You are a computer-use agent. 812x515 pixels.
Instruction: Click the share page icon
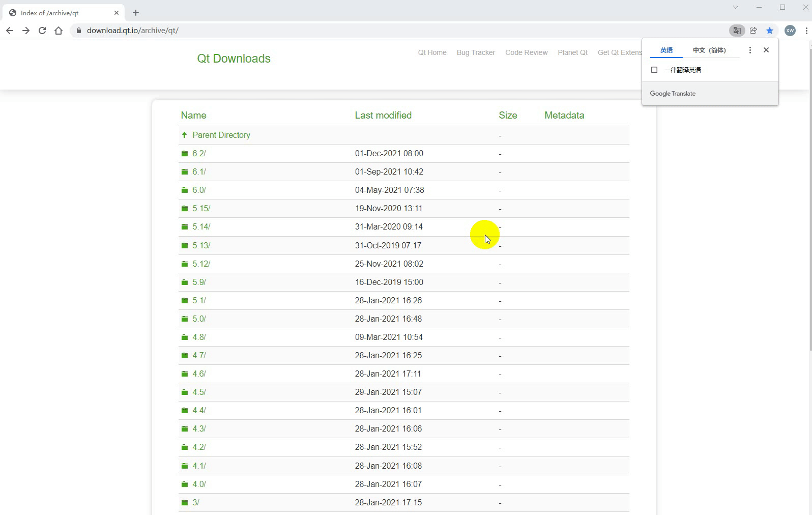point(753,31)
